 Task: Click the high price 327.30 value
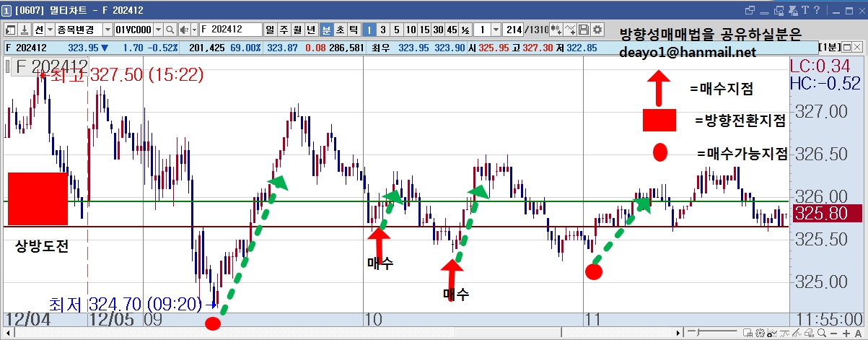[x=538, y=48]
